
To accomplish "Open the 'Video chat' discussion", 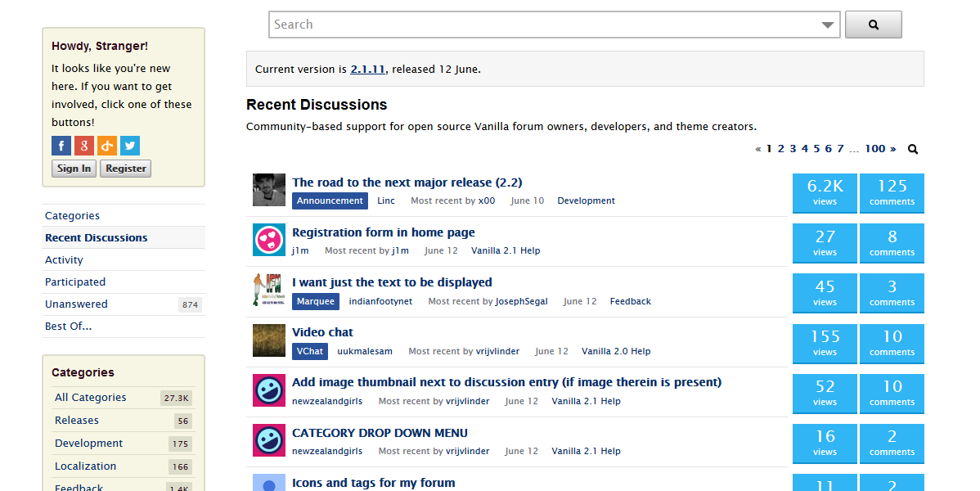I will point(322,333).
